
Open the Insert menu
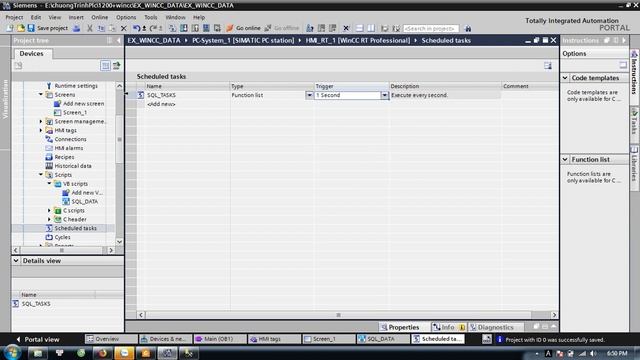[76, 17]
